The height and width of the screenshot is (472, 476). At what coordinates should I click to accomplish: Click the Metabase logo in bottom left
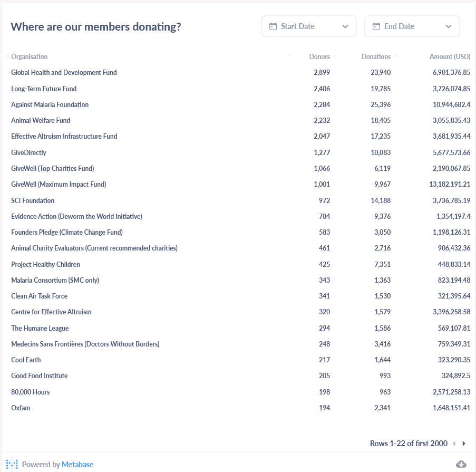pos(12,464)
